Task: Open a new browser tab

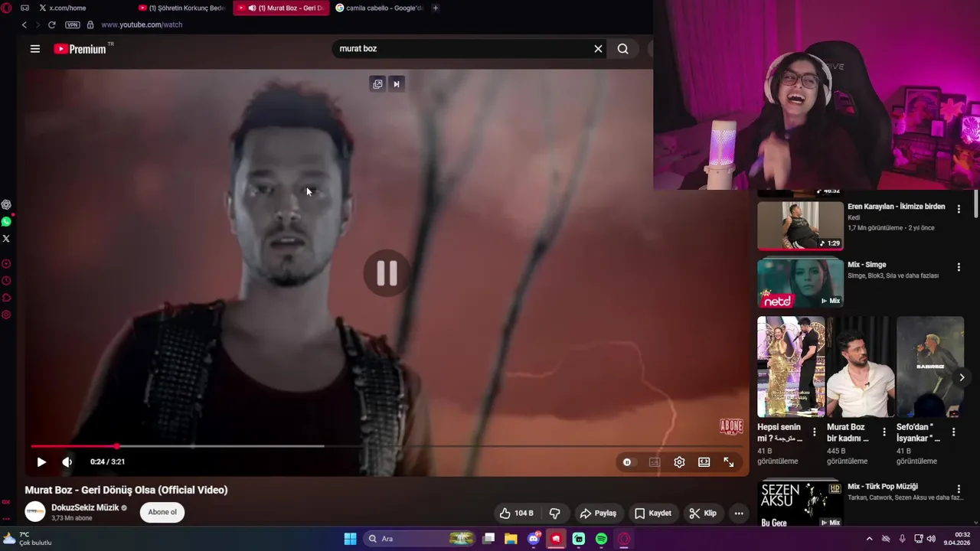Action: tap(436, 8)
